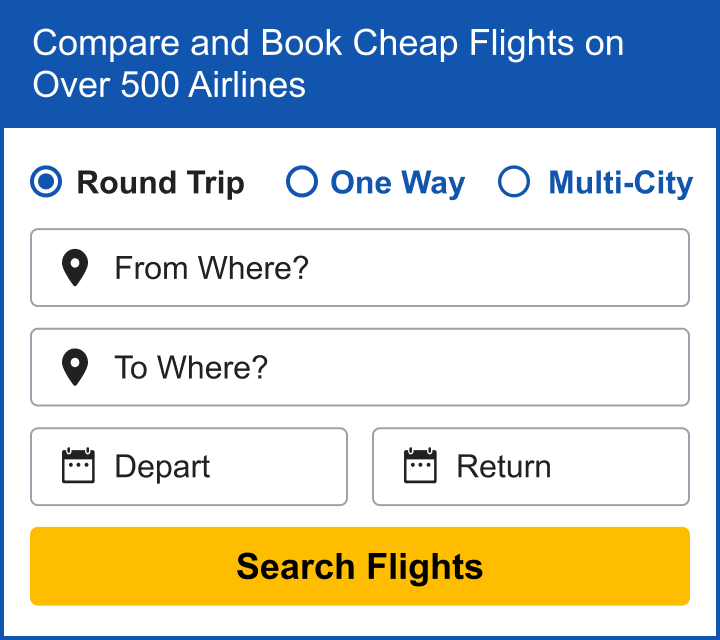
Task: Open the Return calendar icon
Action: [x=420, y=466]
